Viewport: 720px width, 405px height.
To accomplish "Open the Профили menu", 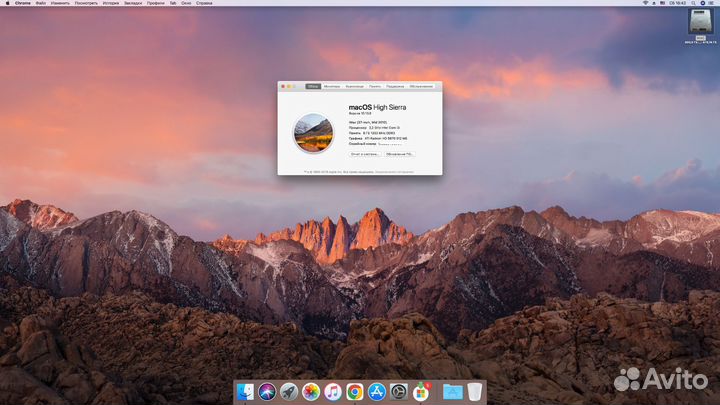I will [x=156, y=3].
